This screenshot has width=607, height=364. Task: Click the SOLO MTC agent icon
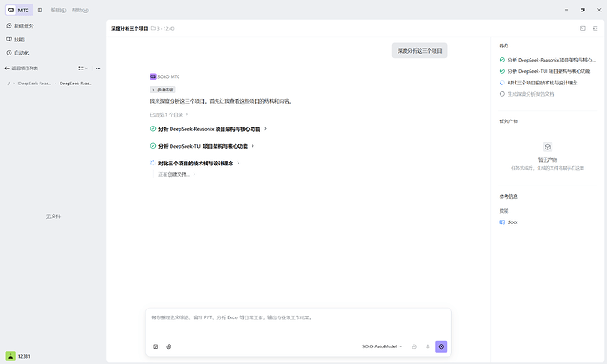153,76
